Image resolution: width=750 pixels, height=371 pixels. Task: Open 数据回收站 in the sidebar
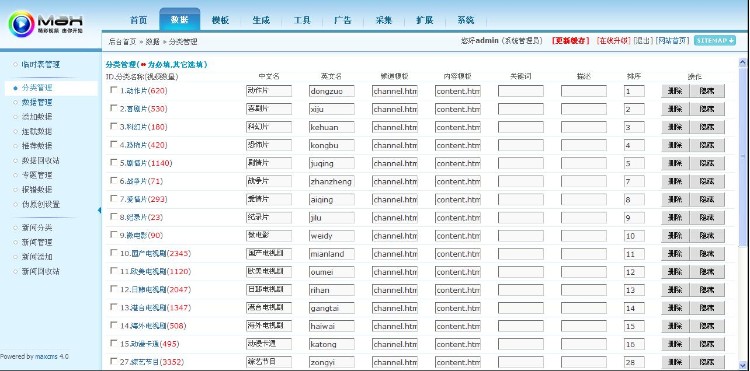(x=41, y=161)
